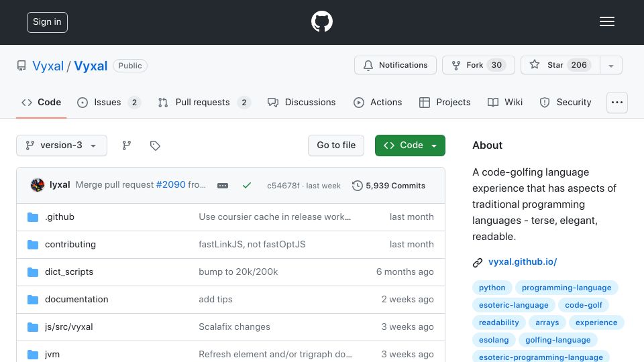The width and height of the screenshot is (644, 362).
Task: Select the arrays topic tag
Action: (x=547, y=322)
